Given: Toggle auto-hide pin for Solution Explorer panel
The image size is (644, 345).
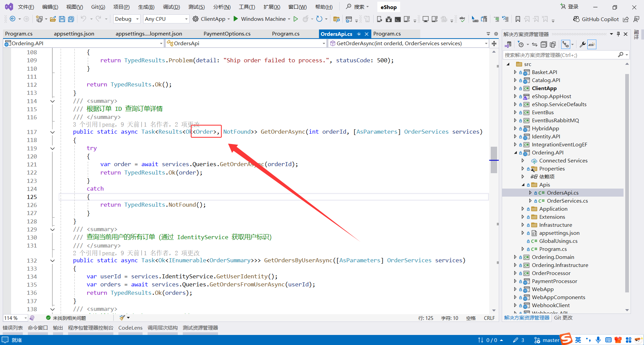Looking at the screenshot, I should coord(618,34).
